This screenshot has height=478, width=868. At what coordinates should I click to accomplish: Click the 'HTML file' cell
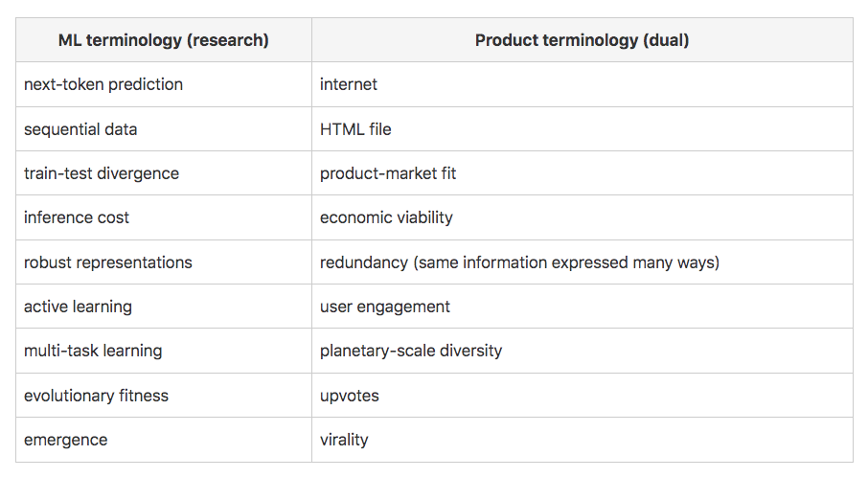point(355,129)
